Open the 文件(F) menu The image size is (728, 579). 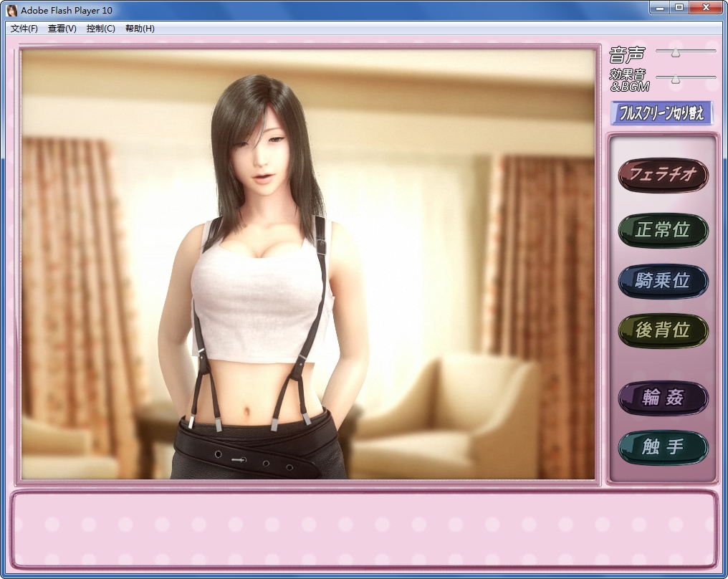pyautogui.click(x=24, y=29)
